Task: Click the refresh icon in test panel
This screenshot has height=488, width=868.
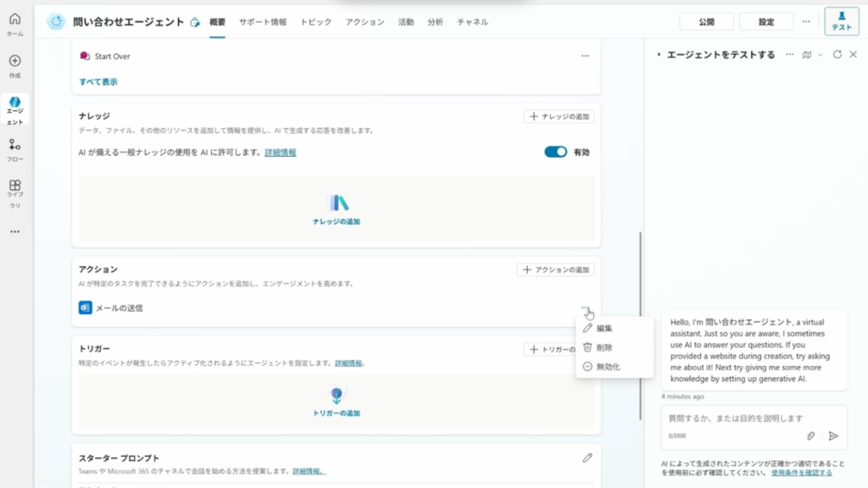Action: pos(837,54)
